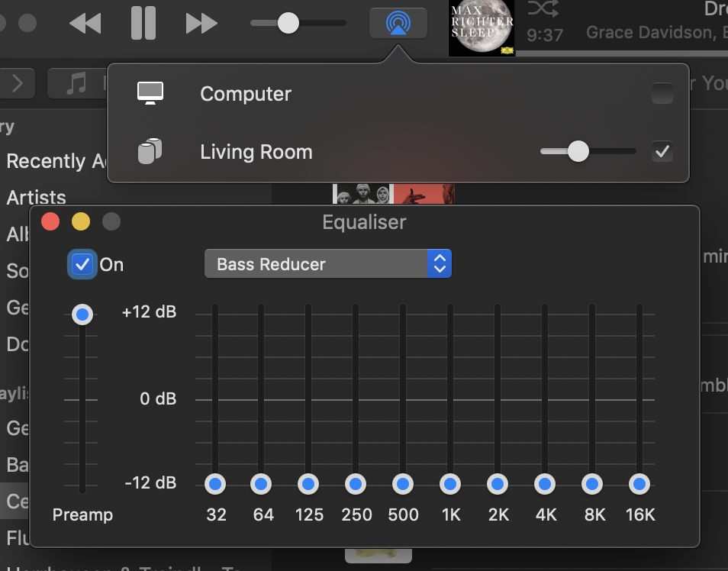Open the Bass Reducer preset dropdown
728x571 pixels.
pos(328,264)
